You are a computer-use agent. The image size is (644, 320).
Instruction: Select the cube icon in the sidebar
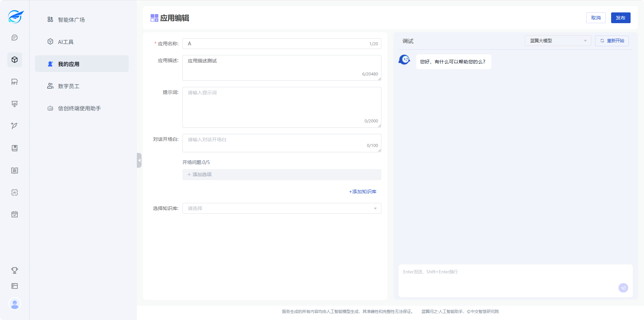(14, 60)
